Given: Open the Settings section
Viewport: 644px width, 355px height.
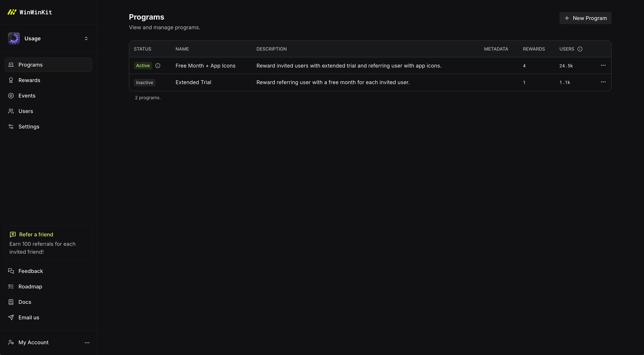Looking at the screenshot, I should (x=29, y=127).
